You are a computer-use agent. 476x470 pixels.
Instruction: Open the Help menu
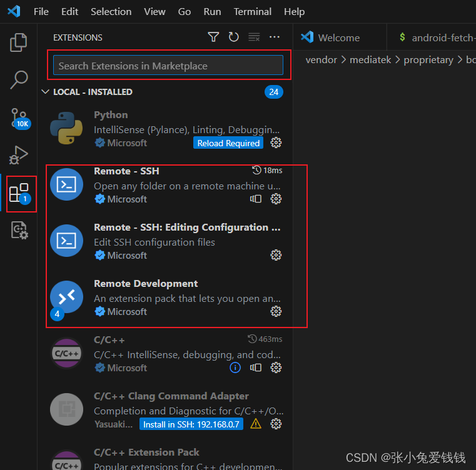pos(294,11)
